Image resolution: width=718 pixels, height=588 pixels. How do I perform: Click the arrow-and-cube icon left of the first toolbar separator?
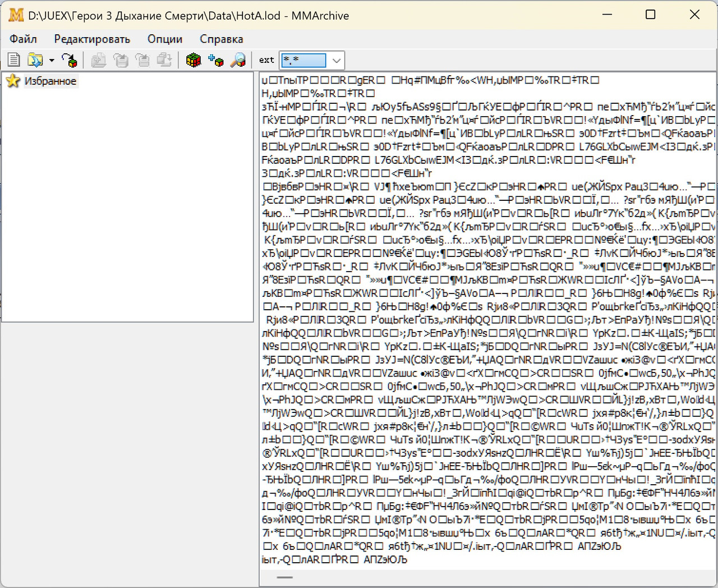click(x=69, y=59)
